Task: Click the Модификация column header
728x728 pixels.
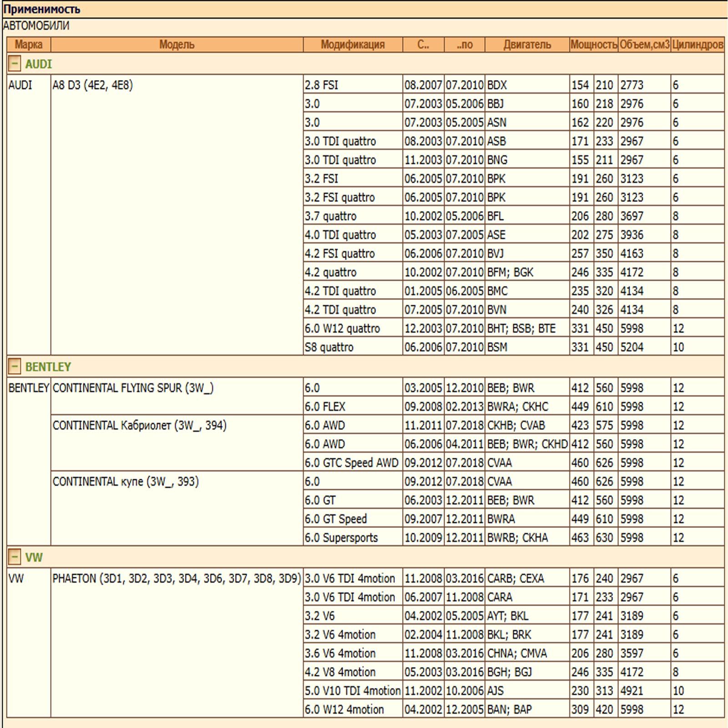Action: pyautogui.click(x=353, y=45)
